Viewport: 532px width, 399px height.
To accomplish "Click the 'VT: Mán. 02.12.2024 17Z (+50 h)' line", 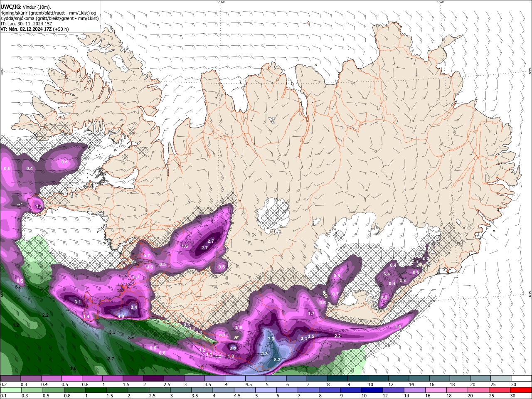I will pos(34,29).
